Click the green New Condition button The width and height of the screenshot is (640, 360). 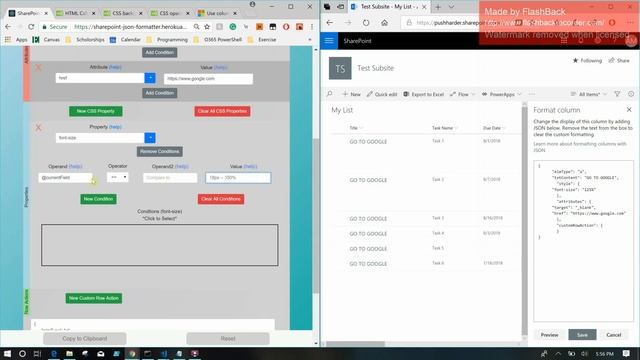point(98,199)
